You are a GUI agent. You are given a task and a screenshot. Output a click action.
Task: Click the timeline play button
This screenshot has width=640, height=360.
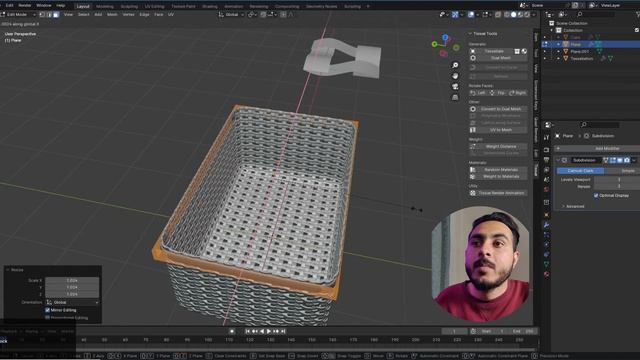269,331
